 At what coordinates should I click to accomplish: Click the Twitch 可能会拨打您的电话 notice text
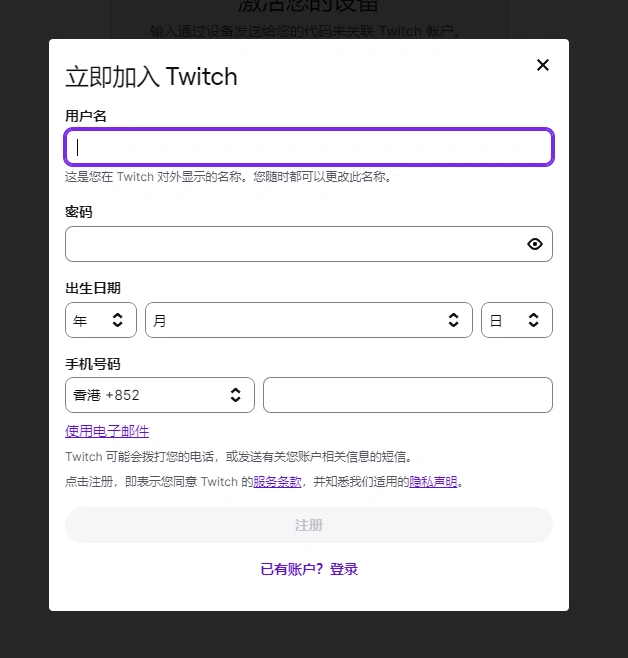(239, 457)
